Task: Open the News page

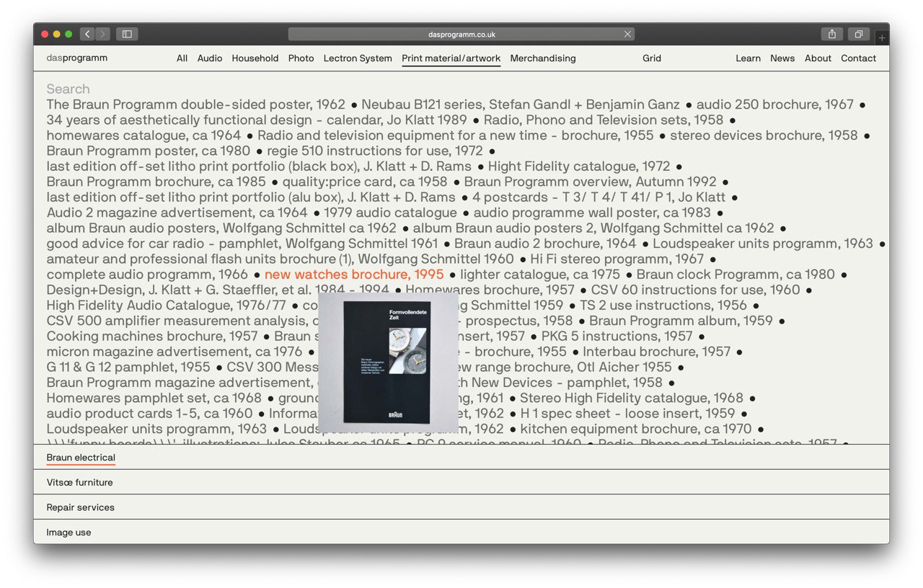Action: point(782,58)
